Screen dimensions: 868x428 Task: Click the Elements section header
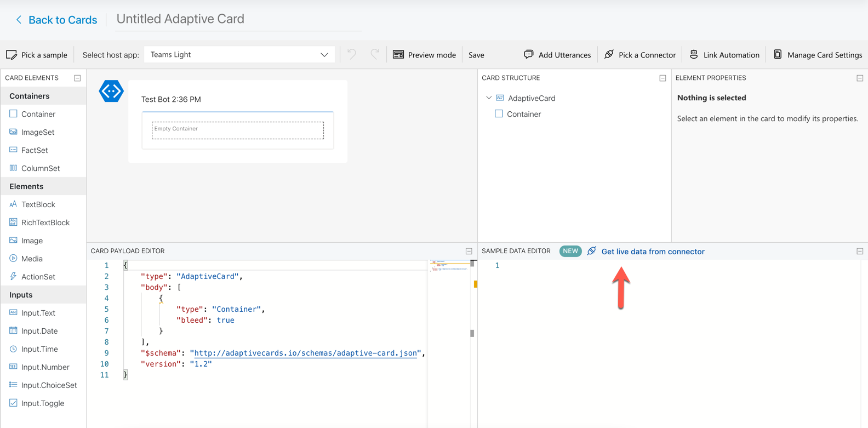point(43,186)
